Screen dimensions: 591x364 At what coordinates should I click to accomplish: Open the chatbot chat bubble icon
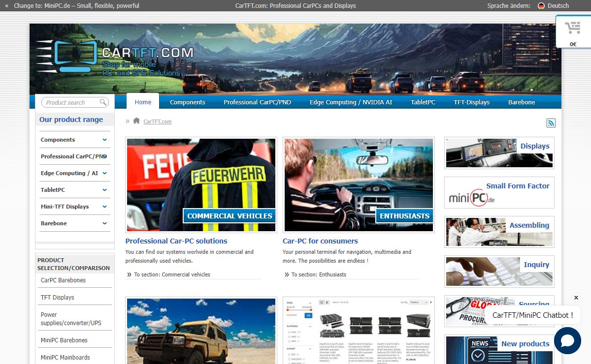(x=567, y=340)
